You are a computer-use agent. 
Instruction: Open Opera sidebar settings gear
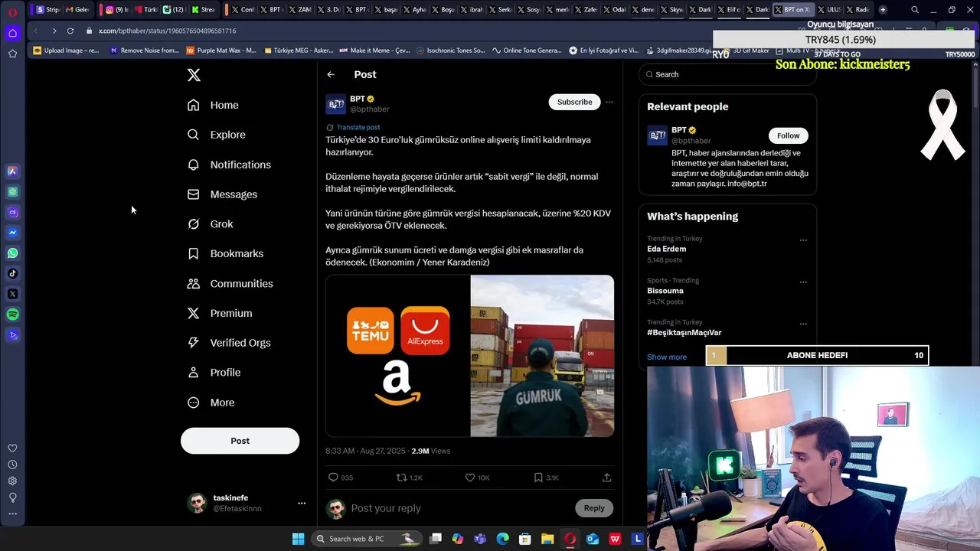(12, 481)
